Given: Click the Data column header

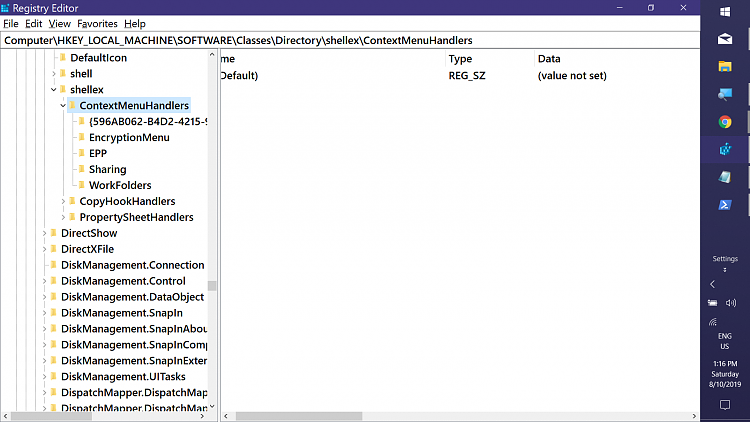Looking at the screenshot, I should [617, 58].
